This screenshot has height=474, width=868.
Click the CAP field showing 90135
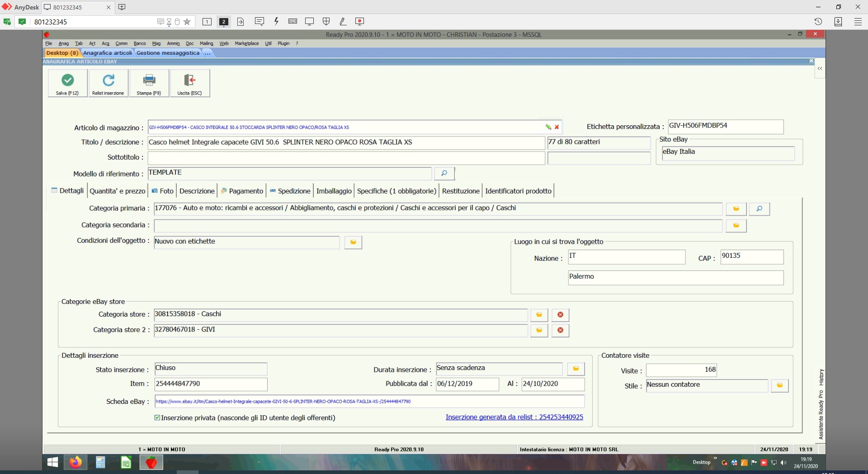[x=752, y=257]
